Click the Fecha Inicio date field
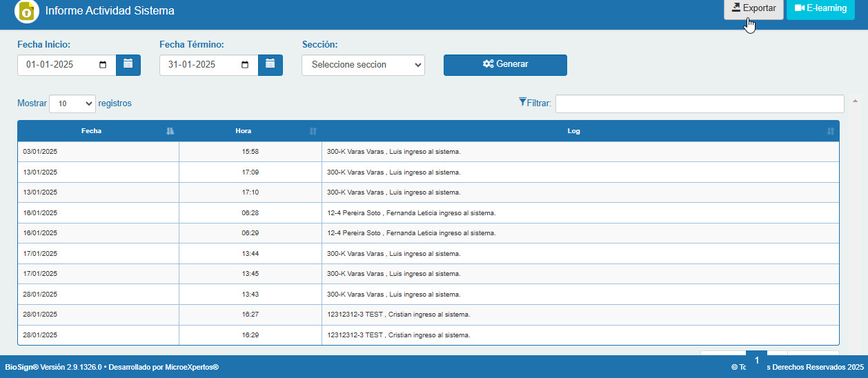The height and width of the screenshot is (378, 868). [67, 65]
